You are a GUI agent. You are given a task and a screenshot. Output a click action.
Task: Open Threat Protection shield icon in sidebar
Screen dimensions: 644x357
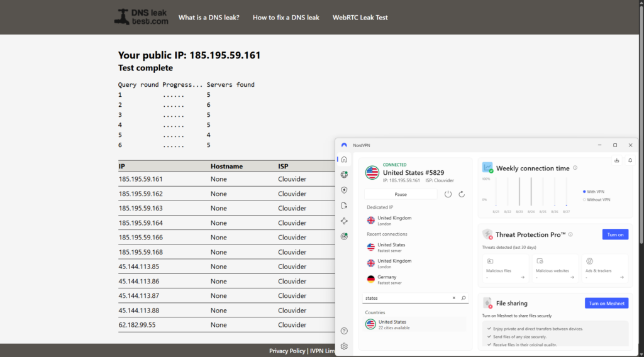point(344,190)
